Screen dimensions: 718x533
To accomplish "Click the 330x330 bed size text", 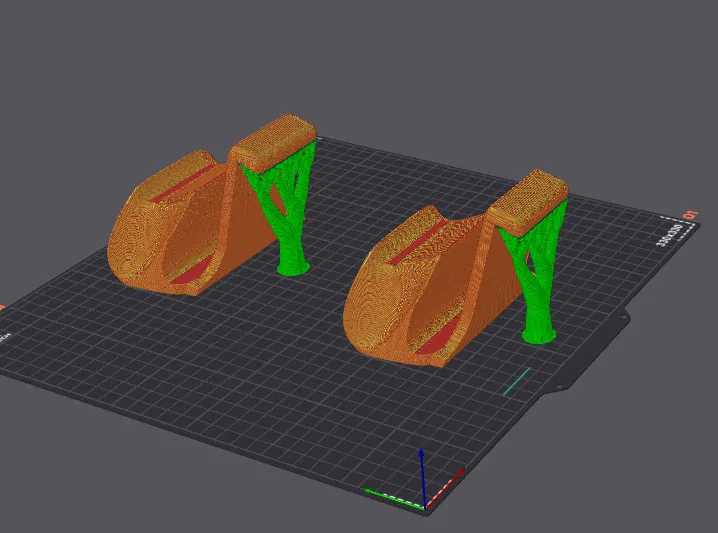I will click(669, 235).
